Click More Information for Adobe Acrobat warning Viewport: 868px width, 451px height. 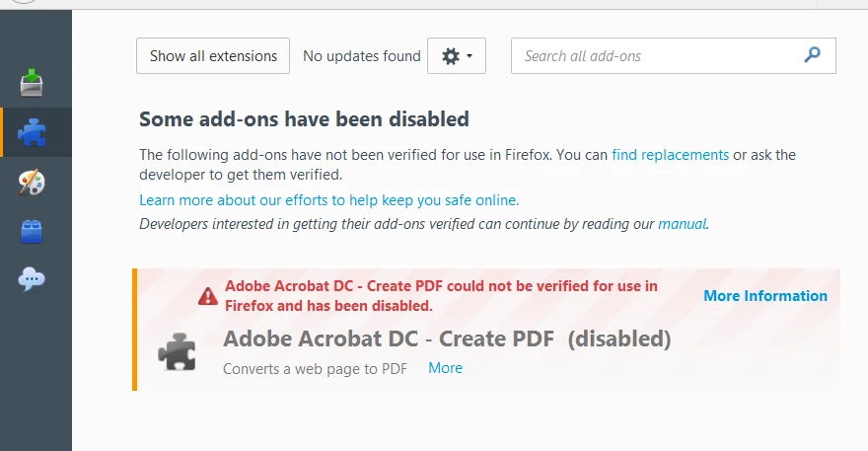(x=765, y=296)
